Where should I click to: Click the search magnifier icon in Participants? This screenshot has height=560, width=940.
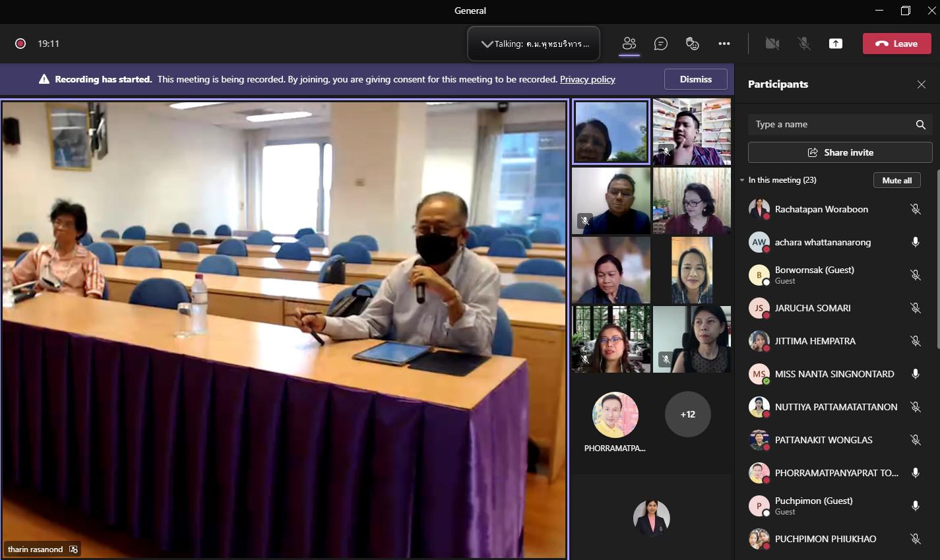point(921,125)
